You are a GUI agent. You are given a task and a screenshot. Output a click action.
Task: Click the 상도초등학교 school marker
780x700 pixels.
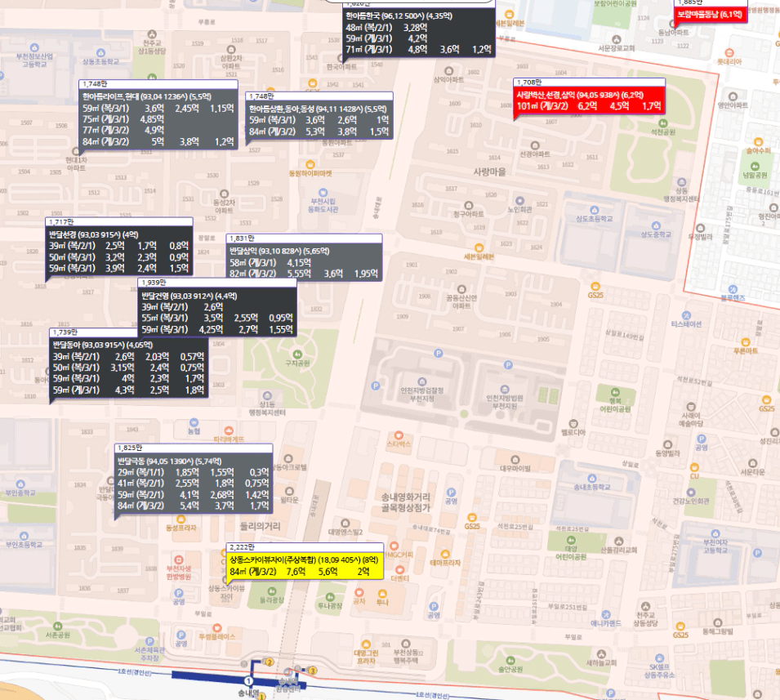[594, 210]
